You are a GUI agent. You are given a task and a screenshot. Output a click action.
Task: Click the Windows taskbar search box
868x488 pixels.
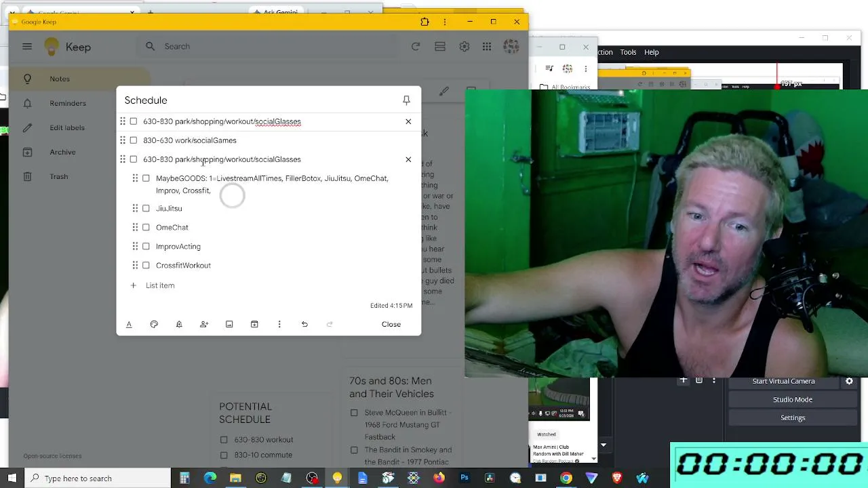[x=98, y=478]
